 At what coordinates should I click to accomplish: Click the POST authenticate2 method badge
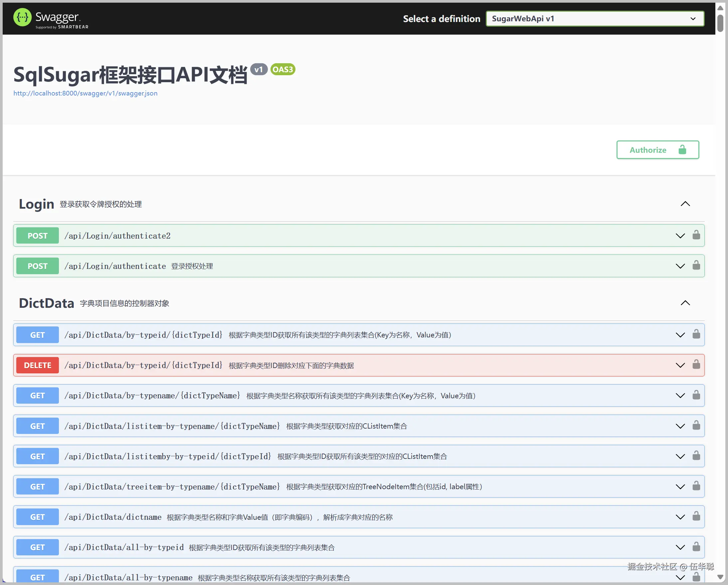(x=38, y=236)
